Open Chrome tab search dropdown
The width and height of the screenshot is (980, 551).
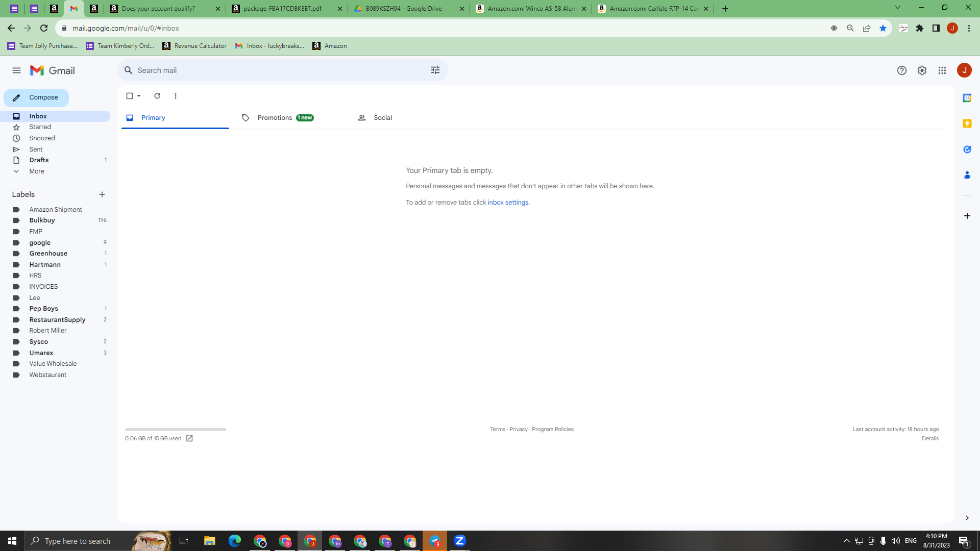pos(898,8)
